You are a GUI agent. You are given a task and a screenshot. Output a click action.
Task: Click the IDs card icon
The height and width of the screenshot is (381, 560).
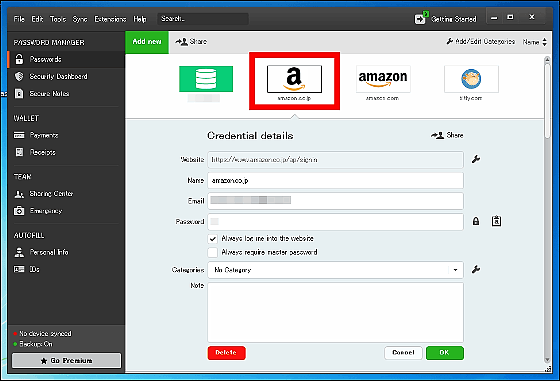(x=19, y=269)
